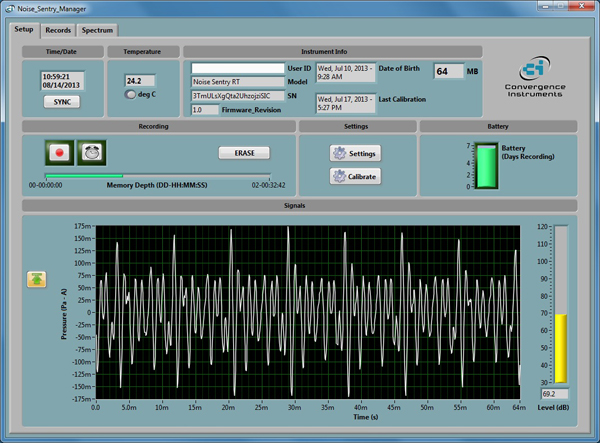Open the Calibrate button
The width and height of the screenshot is (600, 443).
(x=355, y=176)
